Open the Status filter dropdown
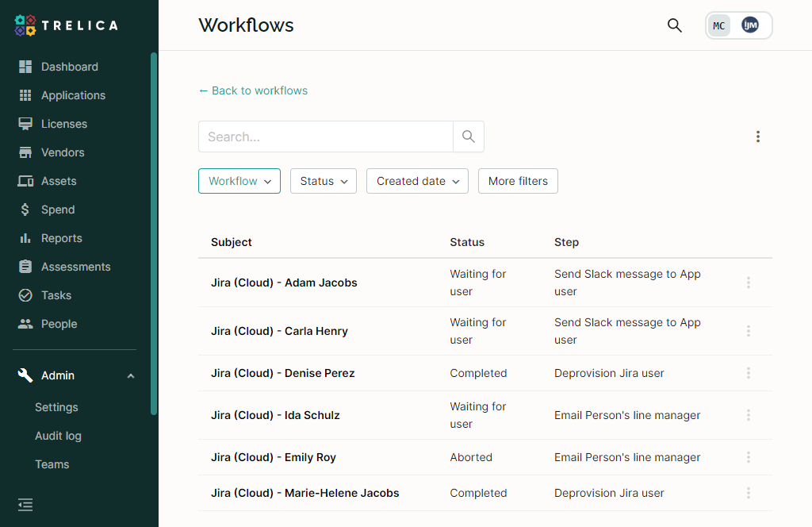812x527 pixels. 324,181
